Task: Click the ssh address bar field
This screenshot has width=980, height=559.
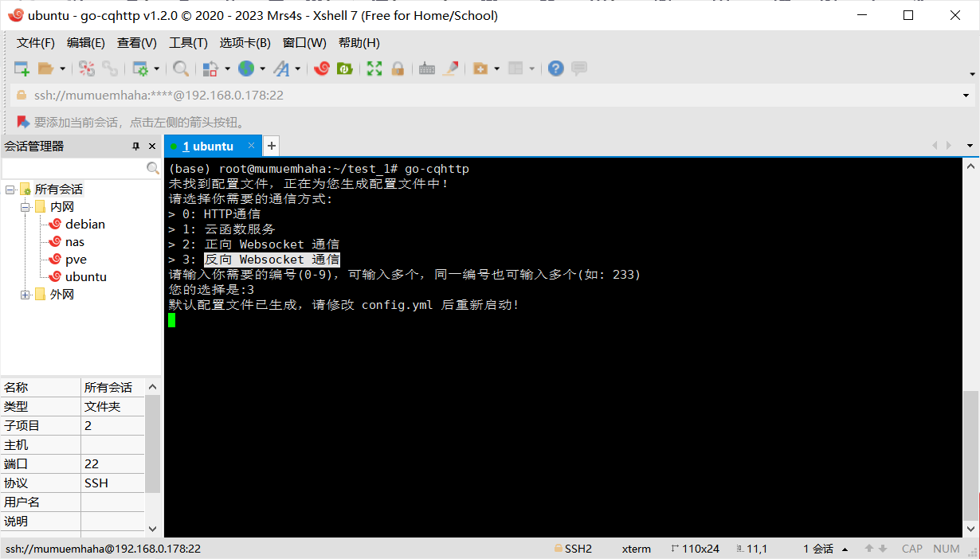Action: click(x=489, y=96)
